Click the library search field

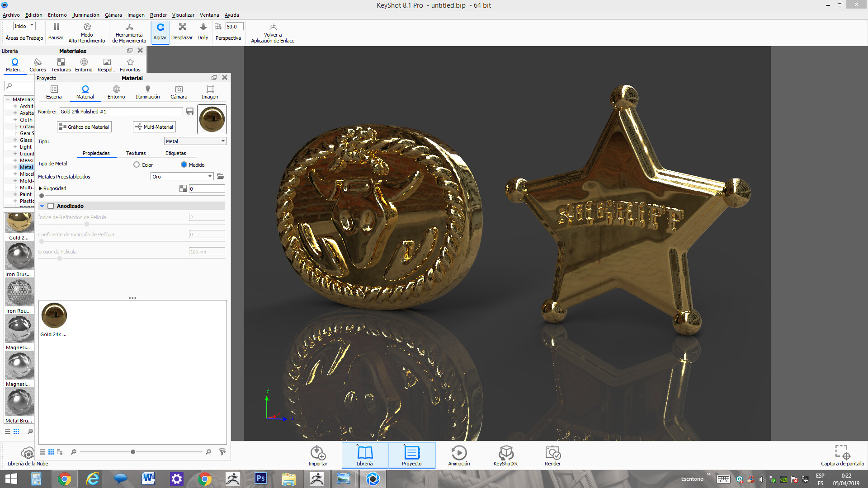19,86
